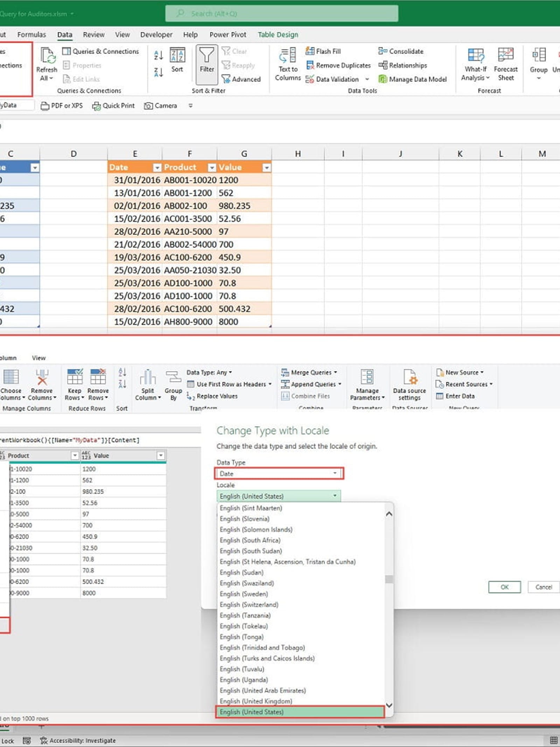This screenshot has width=560, height=747.
Task: Select English (United Kingdom) from list
Action: [256, 701]
